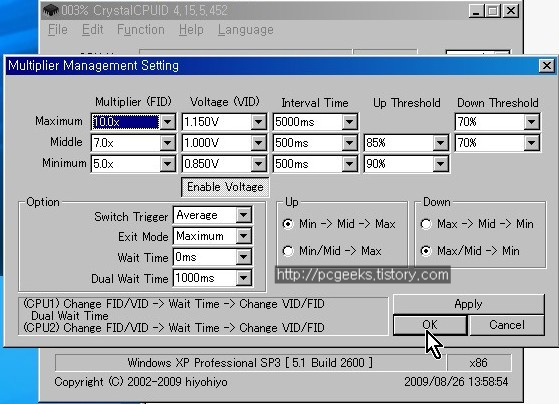559x404 pixels.
Task: Click the CrystalCPUID chip icon in title bar
Action: (x=51, y=10)
